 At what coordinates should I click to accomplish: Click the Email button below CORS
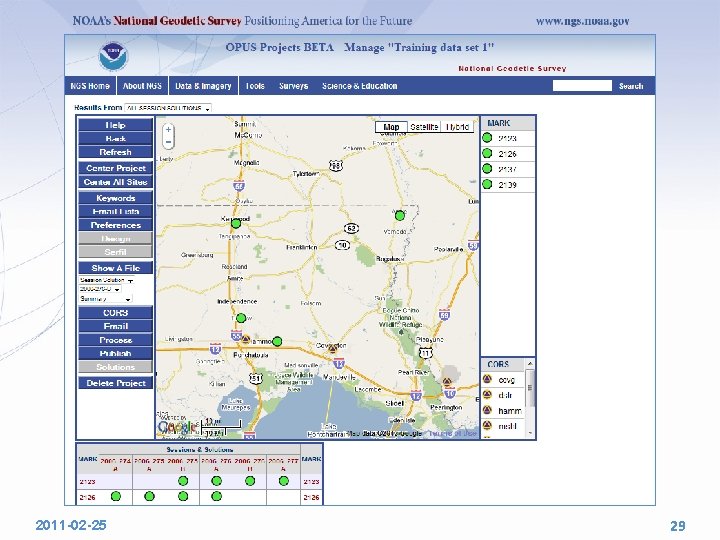click(x=115, y=326)
